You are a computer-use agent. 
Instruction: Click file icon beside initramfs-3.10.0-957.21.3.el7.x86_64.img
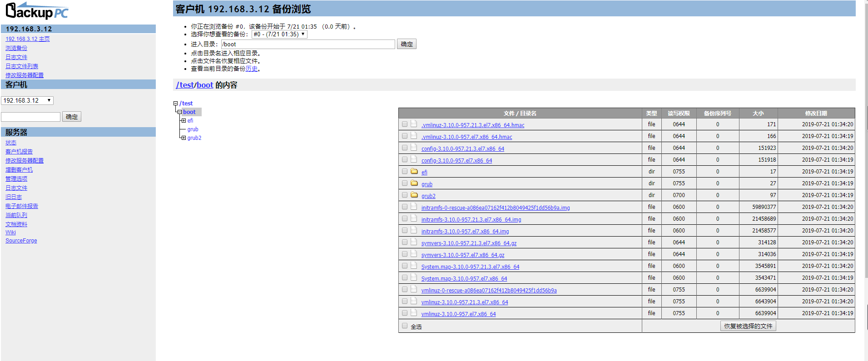414,218
